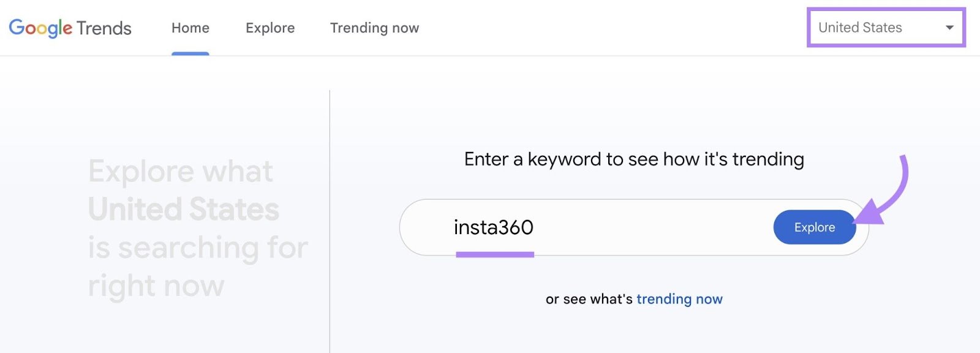Click the purple box around United States
This screenshot has width=980, height=353.
pos(886,28)
